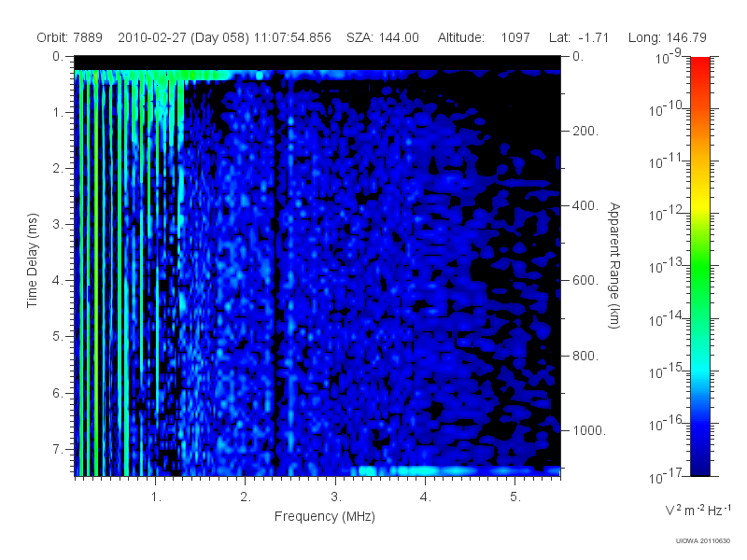Click the colorbar tick label '10⁻⁹'
Screen dimensions: 747x560
[669, 57]
